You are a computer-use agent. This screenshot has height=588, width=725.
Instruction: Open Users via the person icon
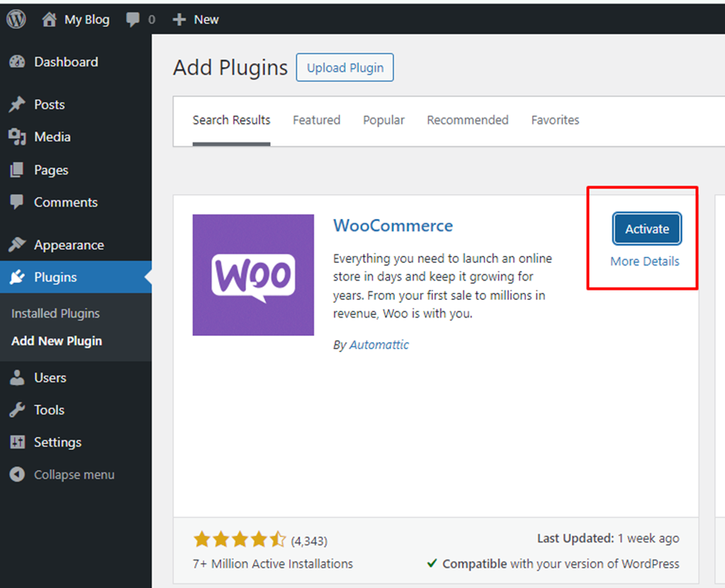[x=18, y=378]
